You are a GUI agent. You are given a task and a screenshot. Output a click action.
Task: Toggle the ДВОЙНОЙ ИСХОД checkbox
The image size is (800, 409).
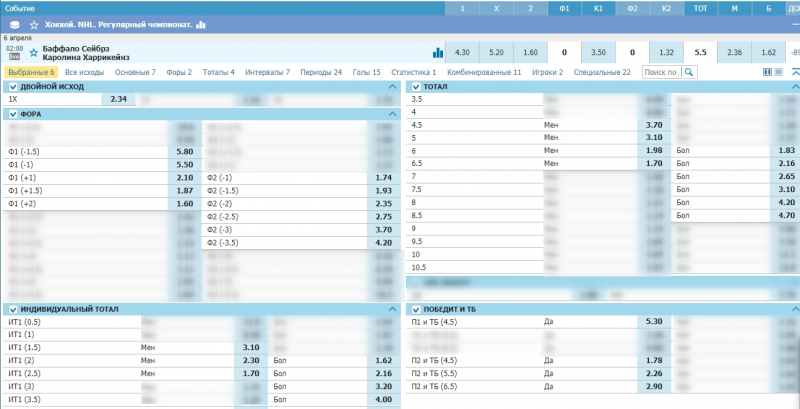(x=12, y=87)
